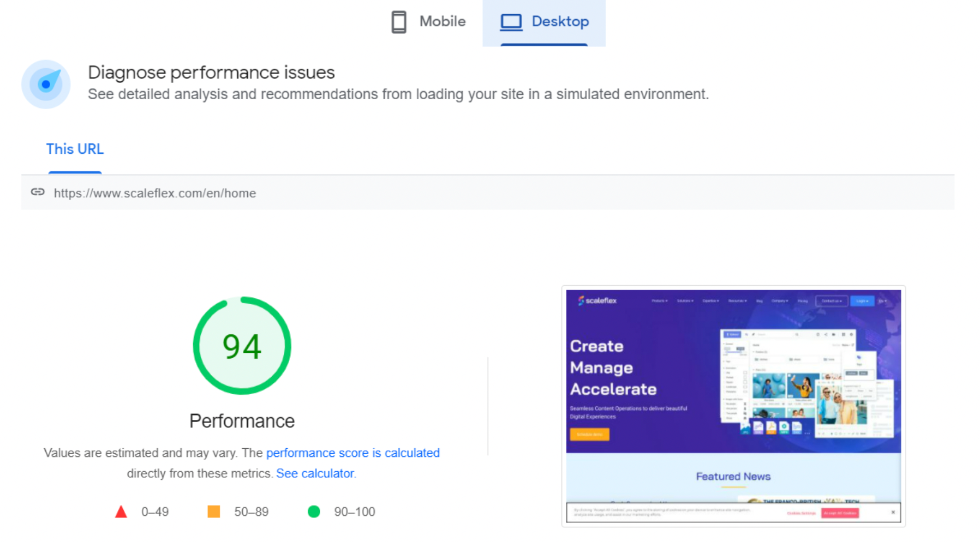Switch to the Mobile tab
The width and height of the screenshot is (980, 542).
(429, 22)
